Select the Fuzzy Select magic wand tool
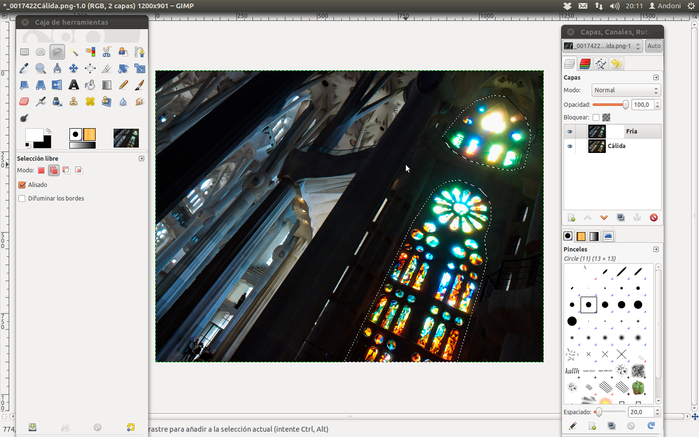Viewport: 699px width, 437px height. tap(74, 52)
